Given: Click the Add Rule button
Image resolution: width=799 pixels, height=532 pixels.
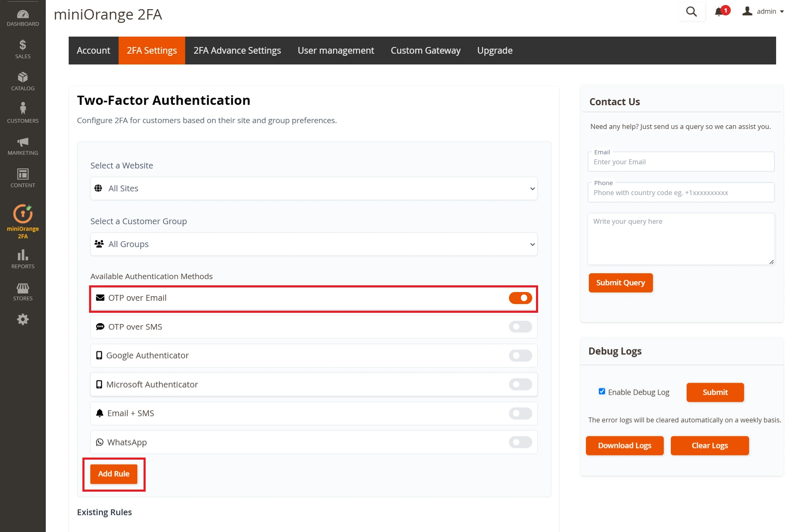Looking at the screenshot, I should tap(114, 474).
